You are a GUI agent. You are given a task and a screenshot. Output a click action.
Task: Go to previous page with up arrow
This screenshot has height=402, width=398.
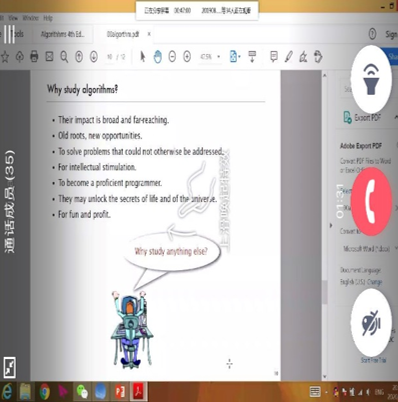coord(79,57)
